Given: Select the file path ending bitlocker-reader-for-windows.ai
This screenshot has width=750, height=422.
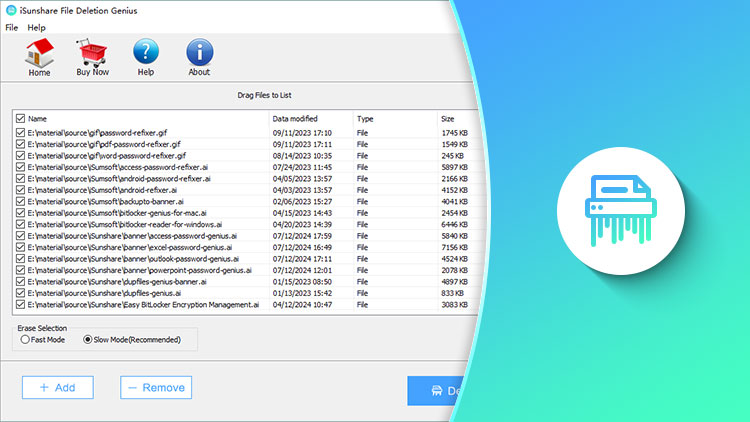Looking at the screenshot, I should [125, 224].
